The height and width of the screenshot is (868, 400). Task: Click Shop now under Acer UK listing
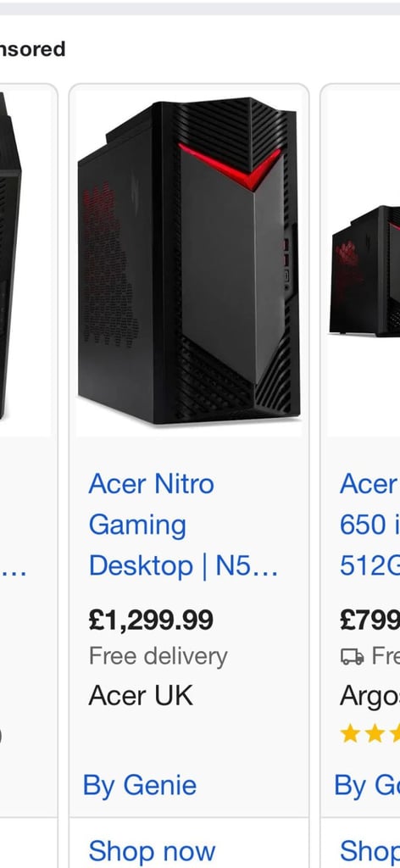click(153, 851)
